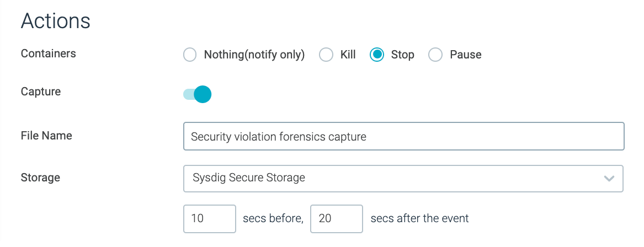
Task: Click the File Name text field
Action: [403, 136]
